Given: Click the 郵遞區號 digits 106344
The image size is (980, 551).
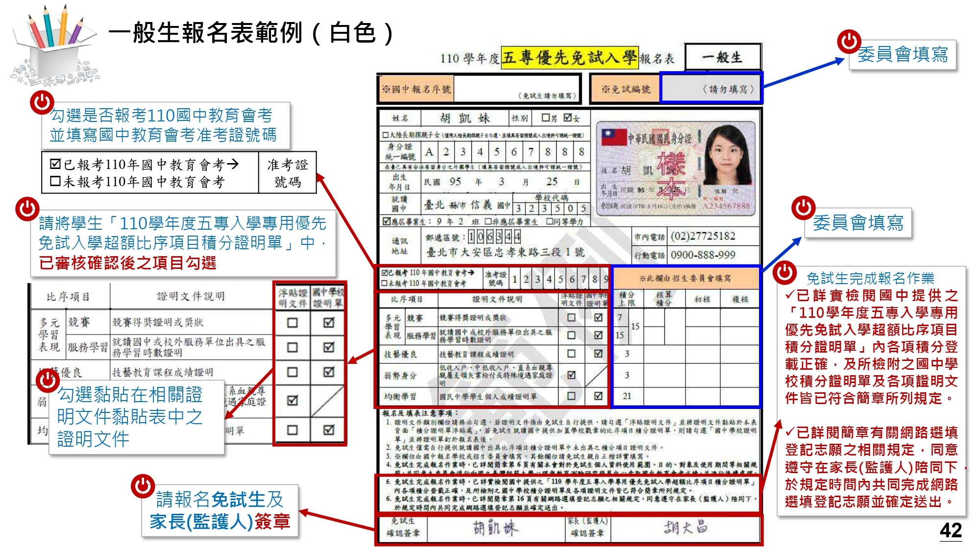Looking at the screenshot, I should coord(494,237).
